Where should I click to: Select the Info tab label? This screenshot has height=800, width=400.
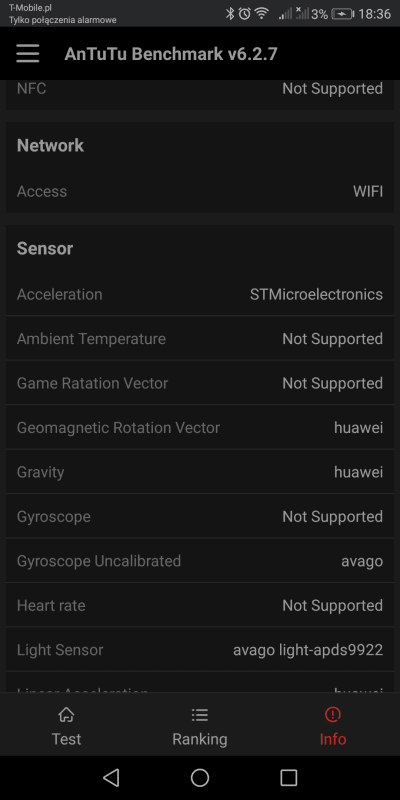333,739
